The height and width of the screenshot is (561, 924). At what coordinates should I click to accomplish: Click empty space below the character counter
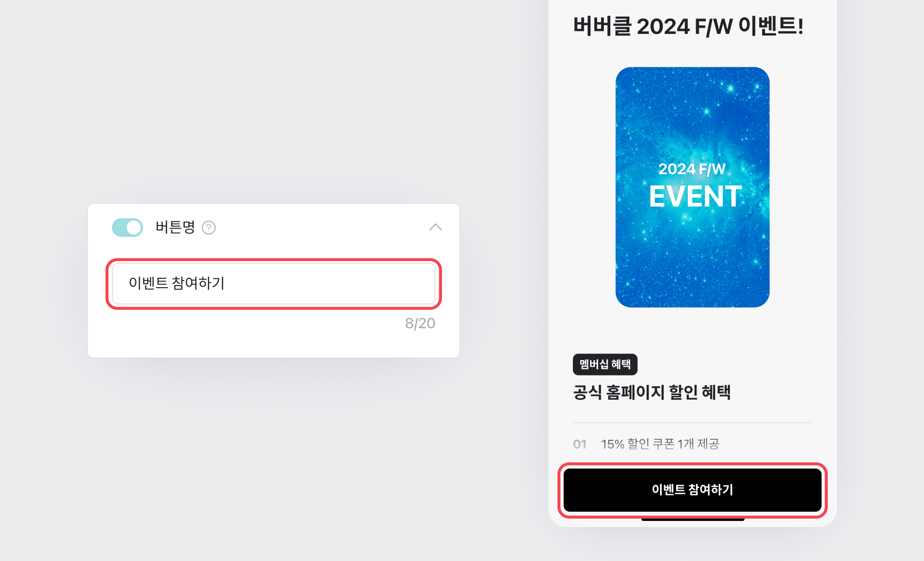tap(274, 344)
